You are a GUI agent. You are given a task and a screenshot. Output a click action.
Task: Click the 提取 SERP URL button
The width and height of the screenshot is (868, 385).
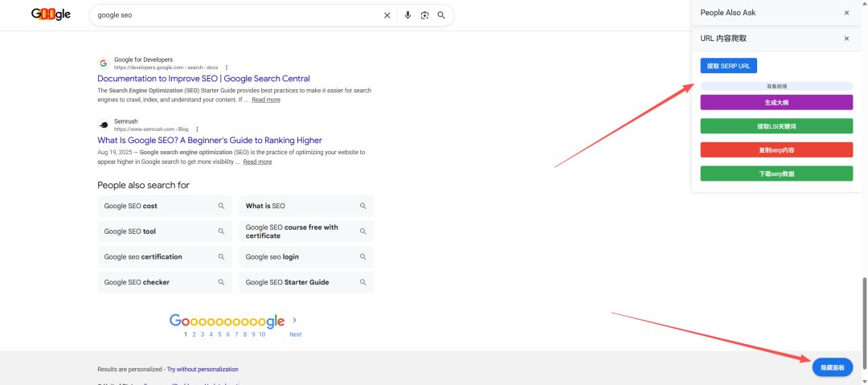[x=728, y=66]
